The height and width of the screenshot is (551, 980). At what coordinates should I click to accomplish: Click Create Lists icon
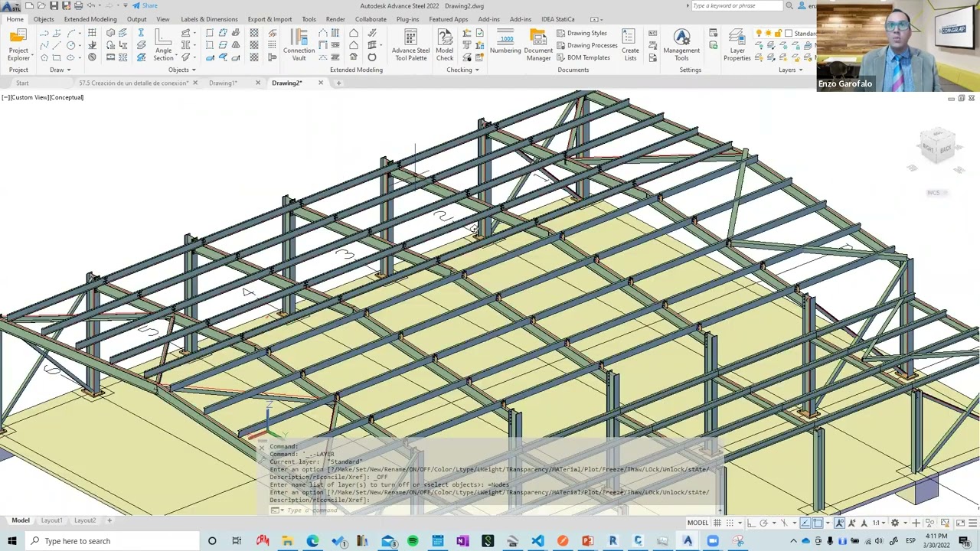coord(629,45)
